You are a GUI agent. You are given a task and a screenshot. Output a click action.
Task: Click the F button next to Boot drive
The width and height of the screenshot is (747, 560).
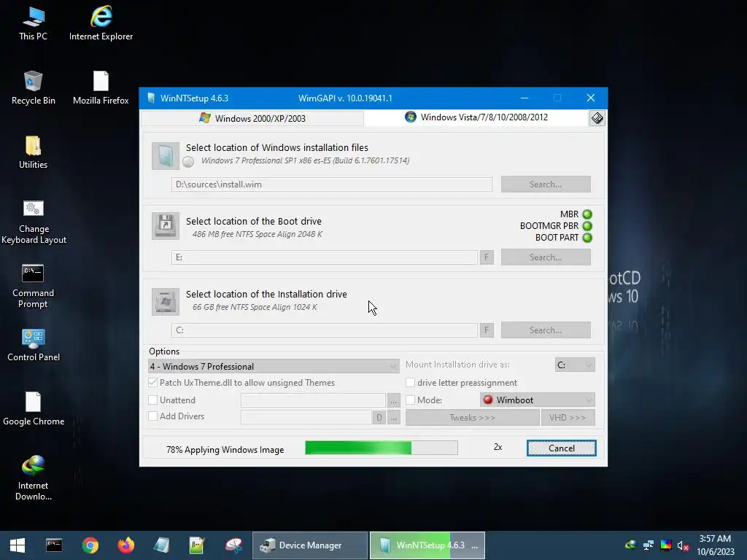pos(487,257)
